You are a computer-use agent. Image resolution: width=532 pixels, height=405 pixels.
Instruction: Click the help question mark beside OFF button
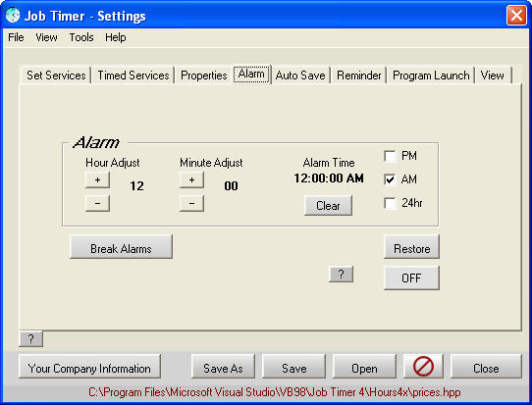tap(341, 274)
